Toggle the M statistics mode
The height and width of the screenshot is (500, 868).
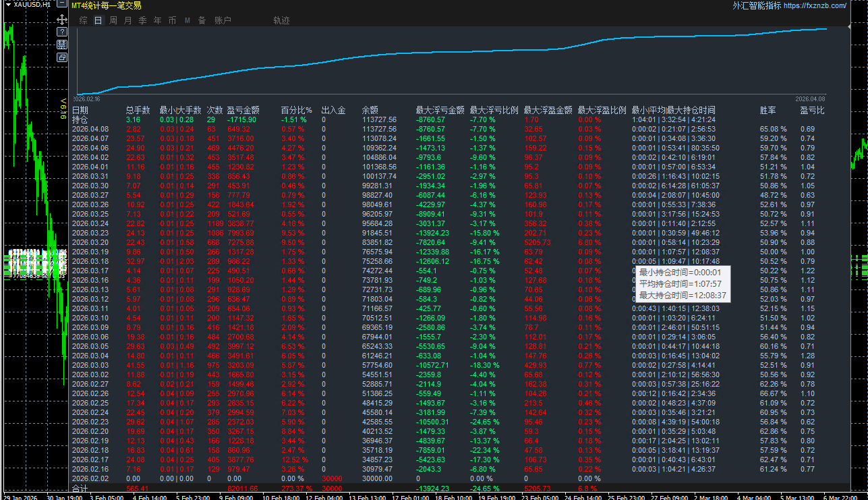pos(186,20)
